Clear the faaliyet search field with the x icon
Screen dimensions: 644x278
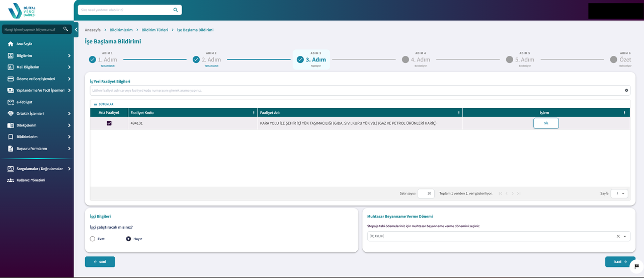click(x=626, y=90)
